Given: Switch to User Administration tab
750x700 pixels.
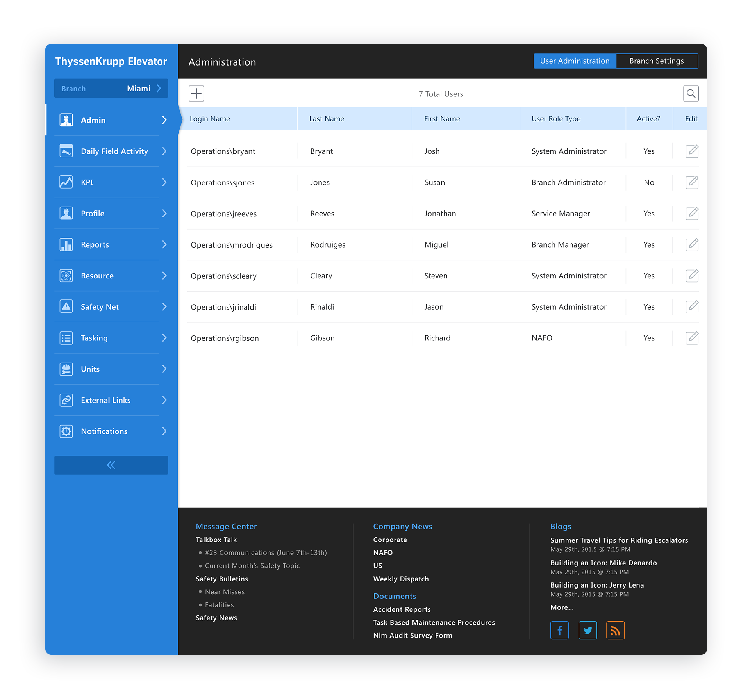Looking at the screenshot, I should (575, 61).
